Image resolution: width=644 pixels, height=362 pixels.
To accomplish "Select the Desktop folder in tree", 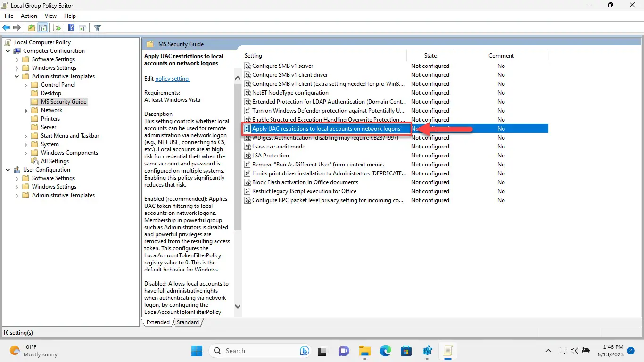I will 51,93.
